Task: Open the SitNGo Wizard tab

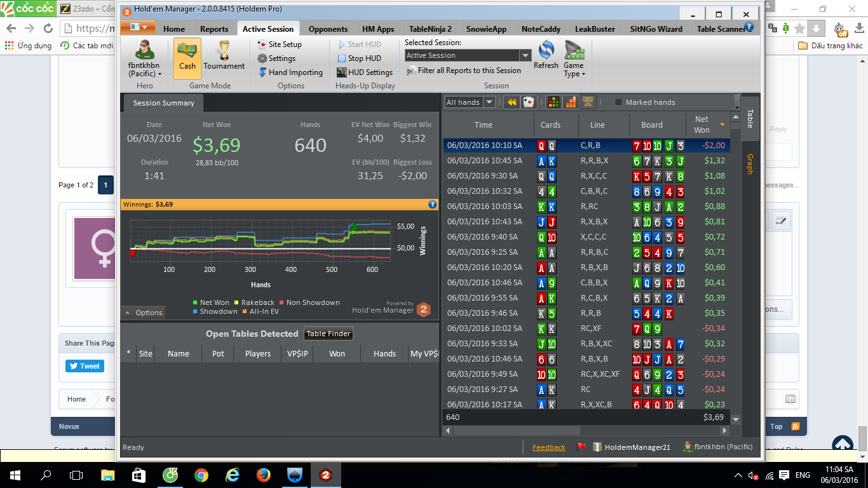Action: click(656, 29)
